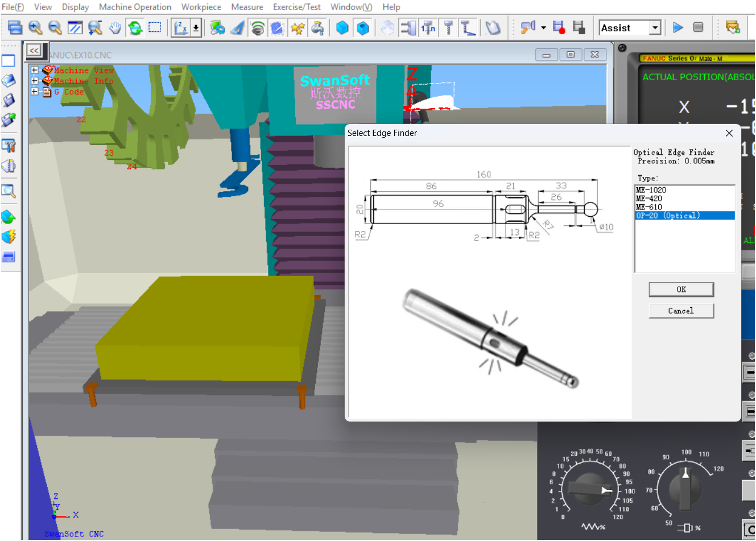Image resolution: width=756 pixels, height=541 pixels.
Task: Click the spindle speed override dial
Action: coord(685,488)
